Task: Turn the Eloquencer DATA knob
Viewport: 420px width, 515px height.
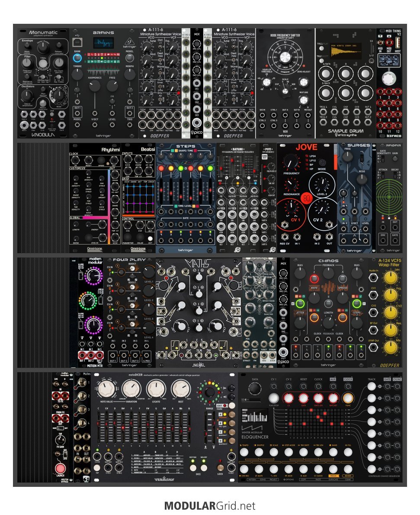Action: point(255,389)
